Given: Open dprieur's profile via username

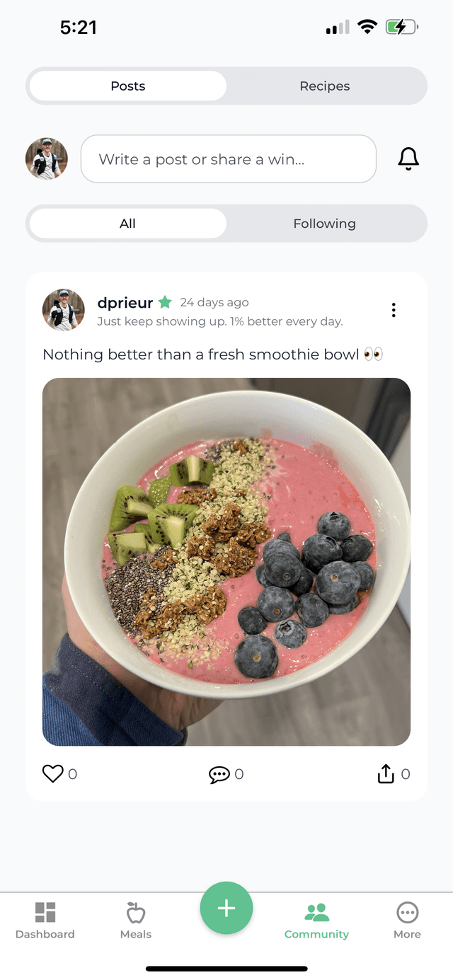Looking at the screenshot, I should coord(125,303).
